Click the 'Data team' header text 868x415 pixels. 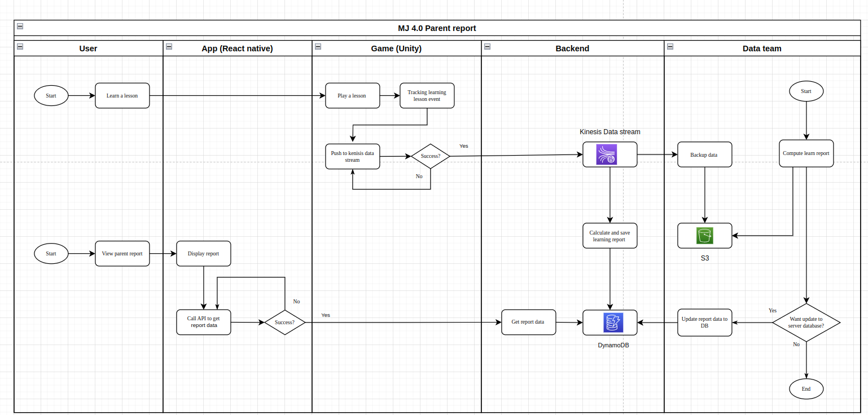[x=762, y=48]
